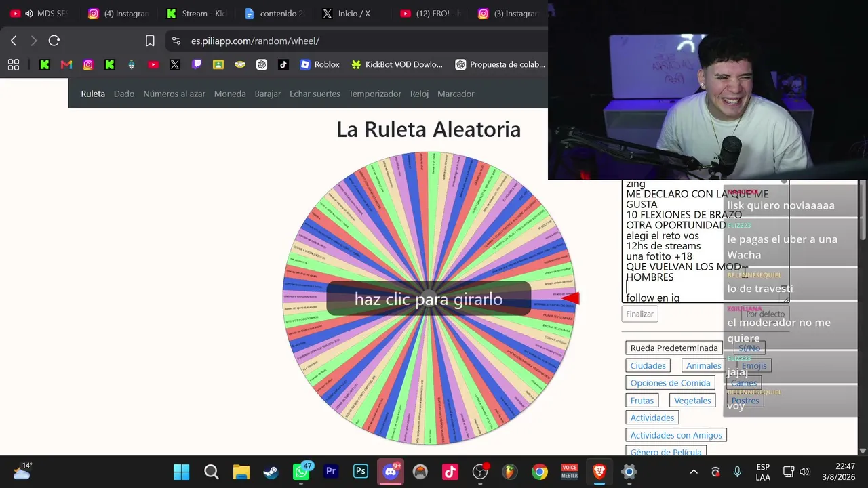Open Moneda in the site navigation
Image resolution: width=868 pixels, height=488 pixels.
coord(230,94)
